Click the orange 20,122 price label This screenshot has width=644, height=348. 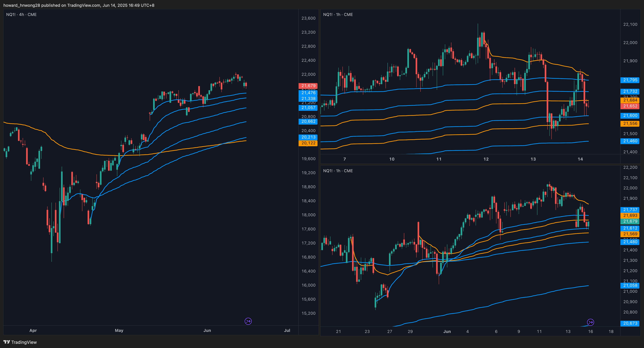[308, 143]
